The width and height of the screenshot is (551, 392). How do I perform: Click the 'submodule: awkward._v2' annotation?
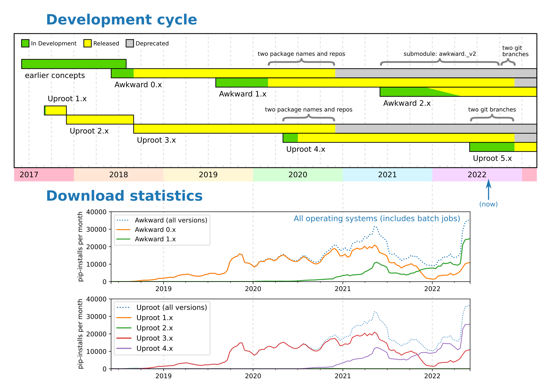(x=440, y=54)
